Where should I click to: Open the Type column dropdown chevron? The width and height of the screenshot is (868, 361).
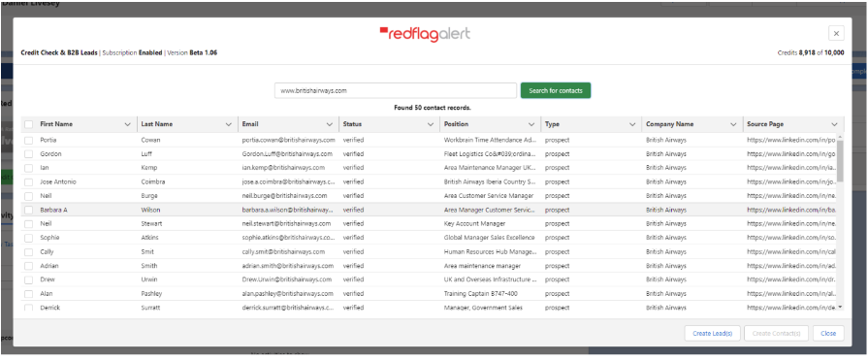pyautogui.click(x=632, y=124)
